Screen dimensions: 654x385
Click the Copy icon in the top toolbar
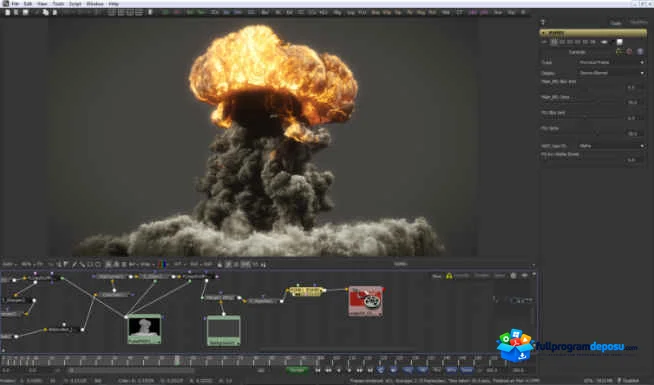[x=45, y=13]
